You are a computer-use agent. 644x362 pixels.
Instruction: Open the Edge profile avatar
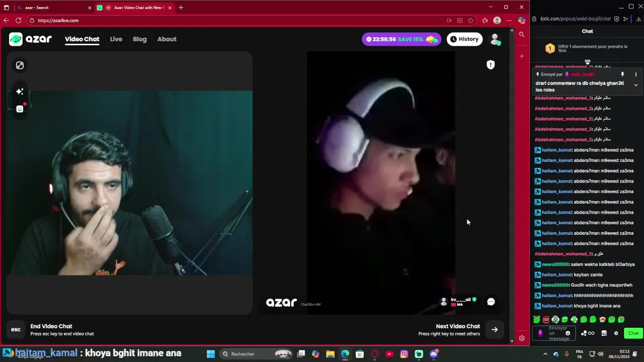click(x=497, y=21)
